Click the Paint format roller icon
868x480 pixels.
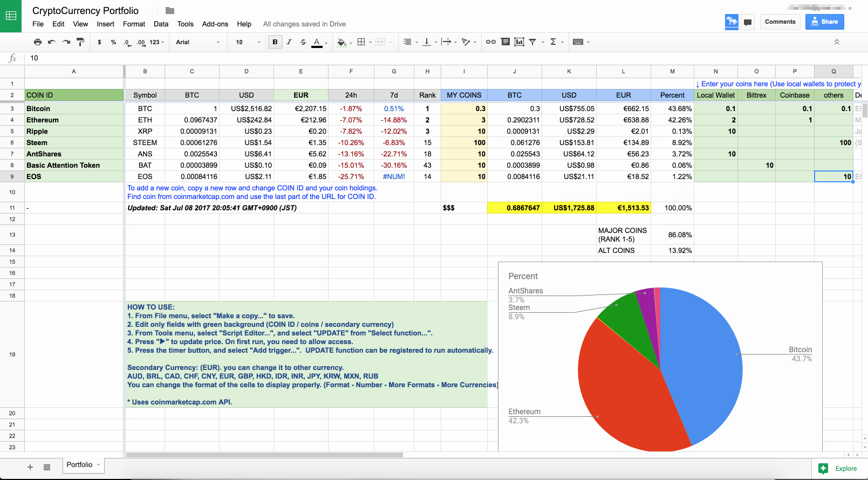80,42
